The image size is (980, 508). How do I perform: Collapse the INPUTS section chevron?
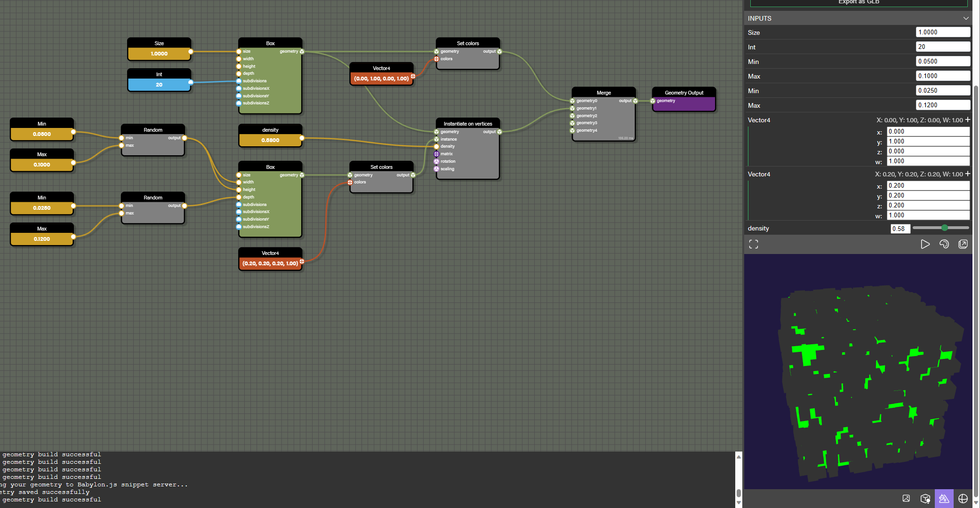pos(966,18)
